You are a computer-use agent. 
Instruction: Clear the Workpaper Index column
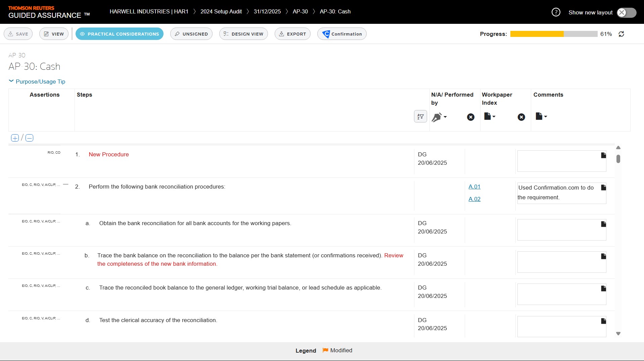[521, 117]
